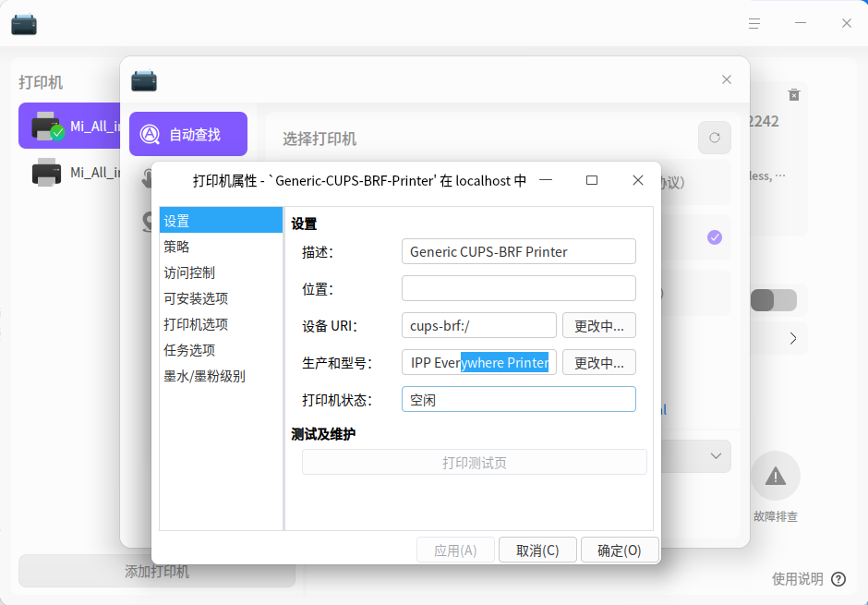Open 可安装选项 page in sidebar
The image size is (868, 605).
click(x=221, y=298)
